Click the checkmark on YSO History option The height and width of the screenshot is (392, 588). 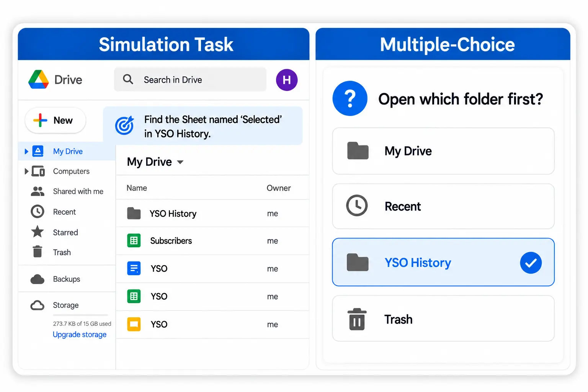[x=531, y=263]
